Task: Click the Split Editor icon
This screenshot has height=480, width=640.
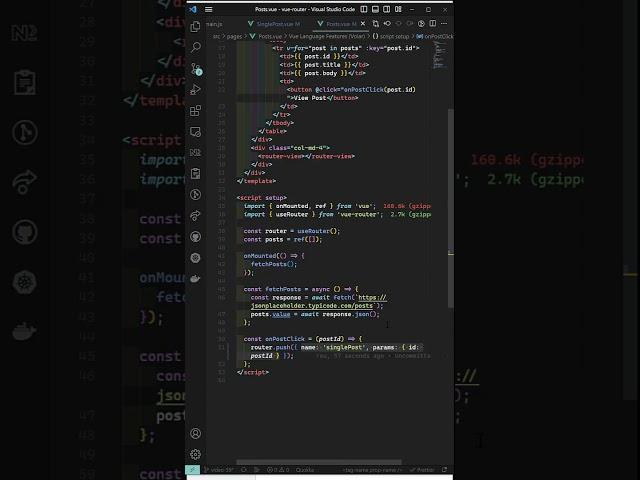Action: pos(433,24)
